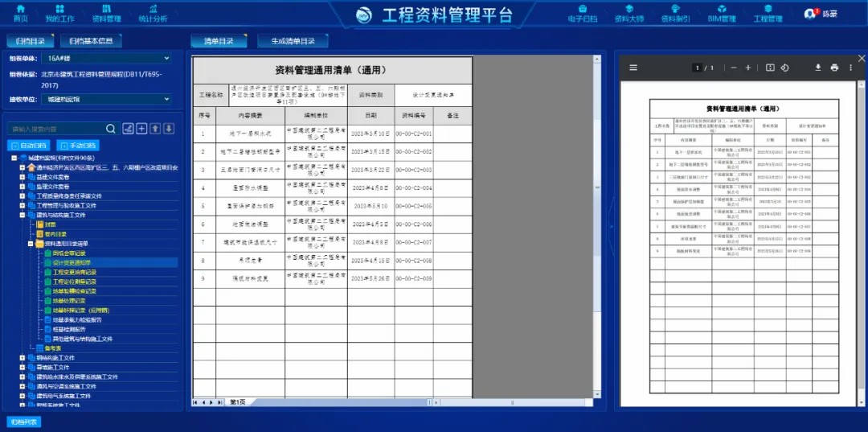
Task: Open the 接收单位 城建档案馆 dropdown
Action: pos(107,99)
